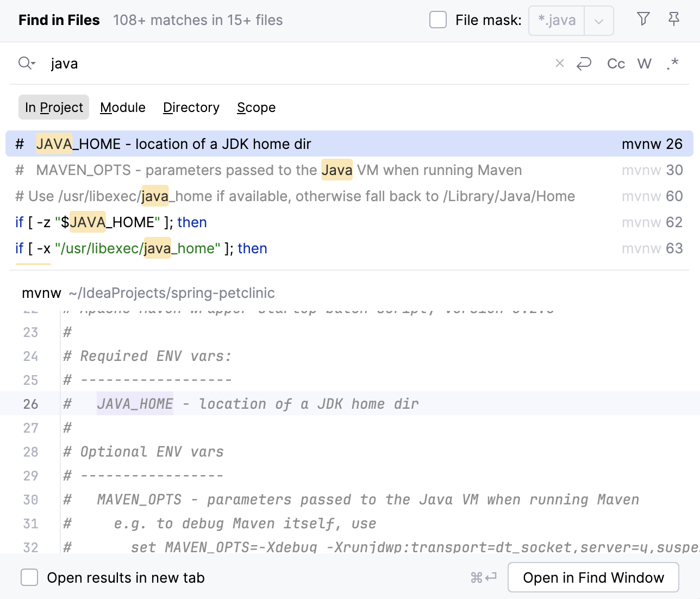The height and width of the screenshot is (599, 700).
Task: Clear the search query with the × icon
Action: tap(559, 64)
